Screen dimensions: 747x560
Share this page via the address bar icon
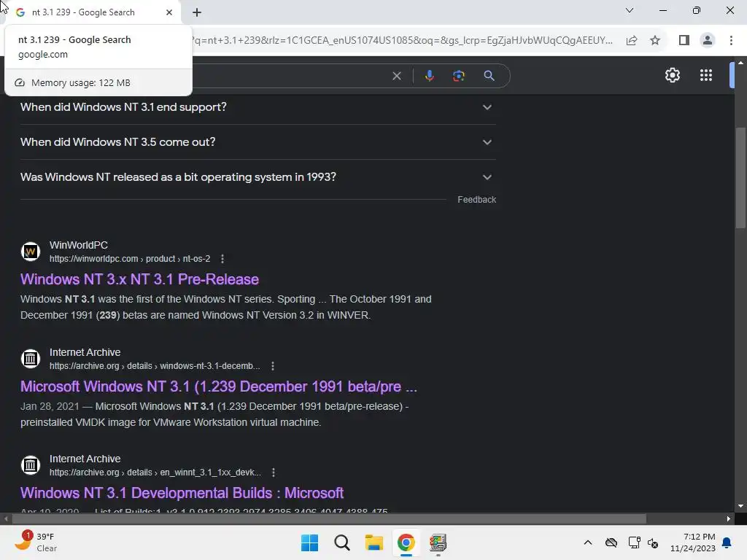632,41
